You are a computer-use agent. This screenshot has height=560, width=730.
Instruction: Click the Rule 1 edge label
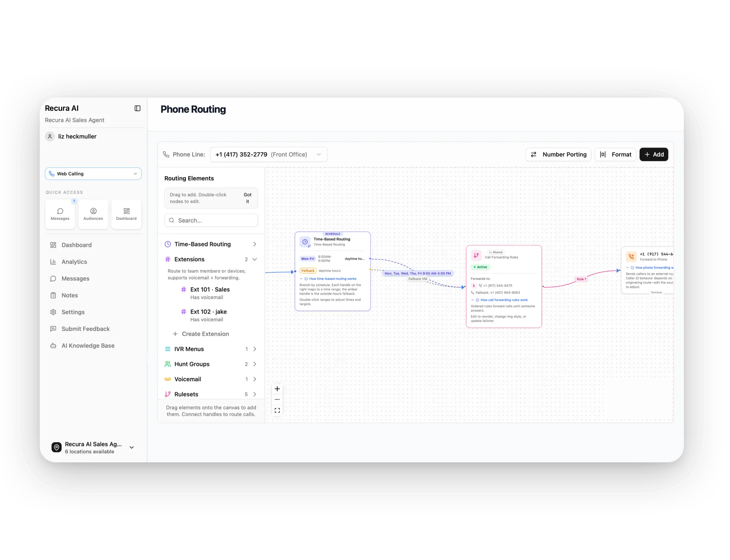pos(581,279)
